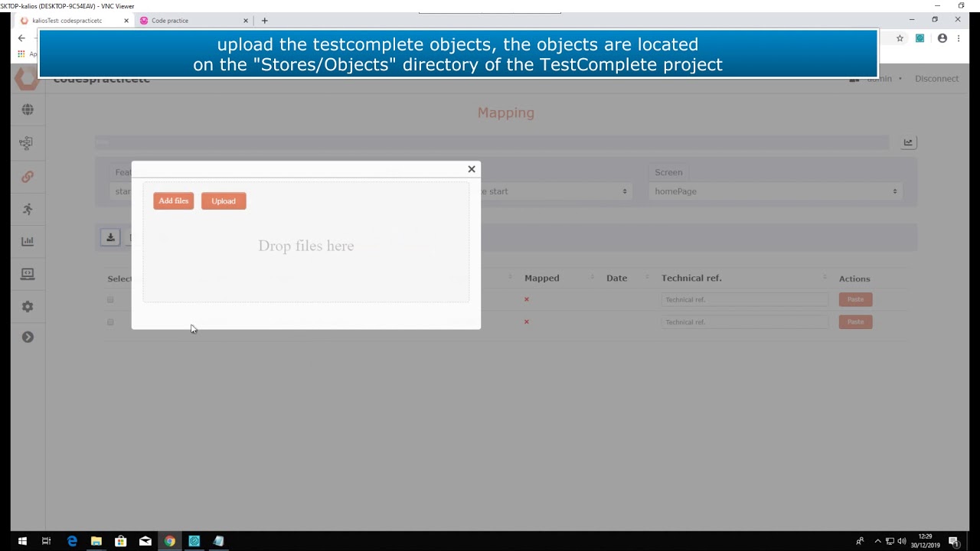Tick the checkbox in the first table row
The width and height of the screenshot is (980, 551).
click(110, 299)
